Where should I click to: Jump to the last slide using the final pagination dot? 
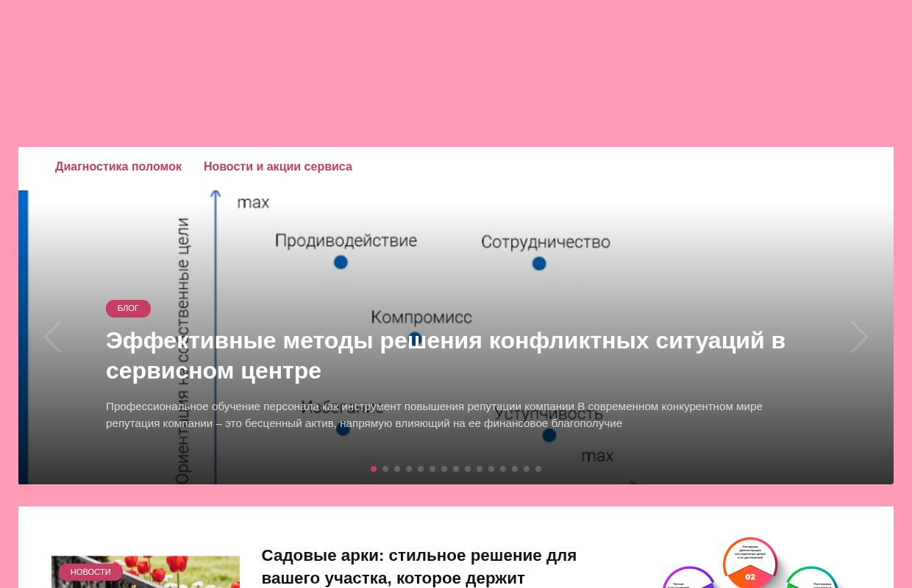538,469
